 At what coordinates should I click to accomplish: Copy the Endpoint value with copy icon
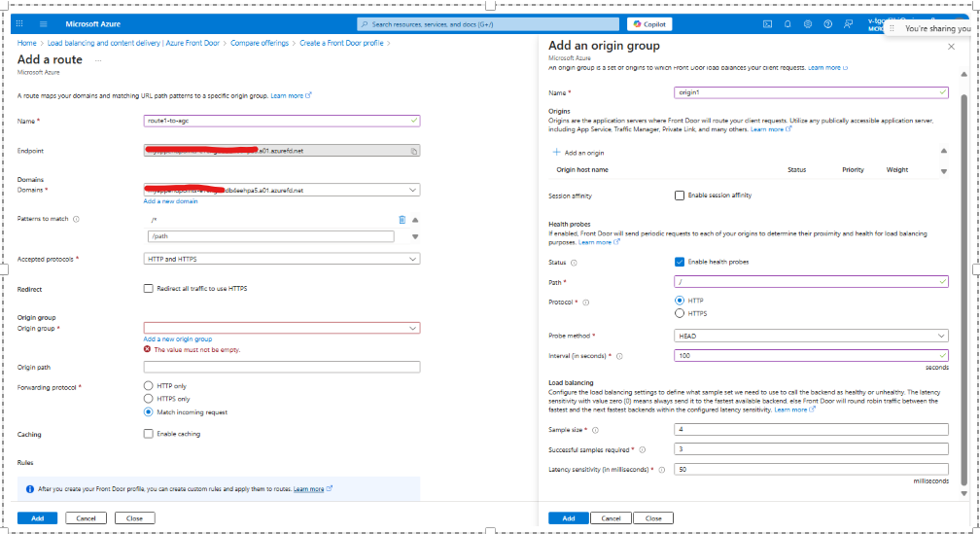tap(414, 151)
